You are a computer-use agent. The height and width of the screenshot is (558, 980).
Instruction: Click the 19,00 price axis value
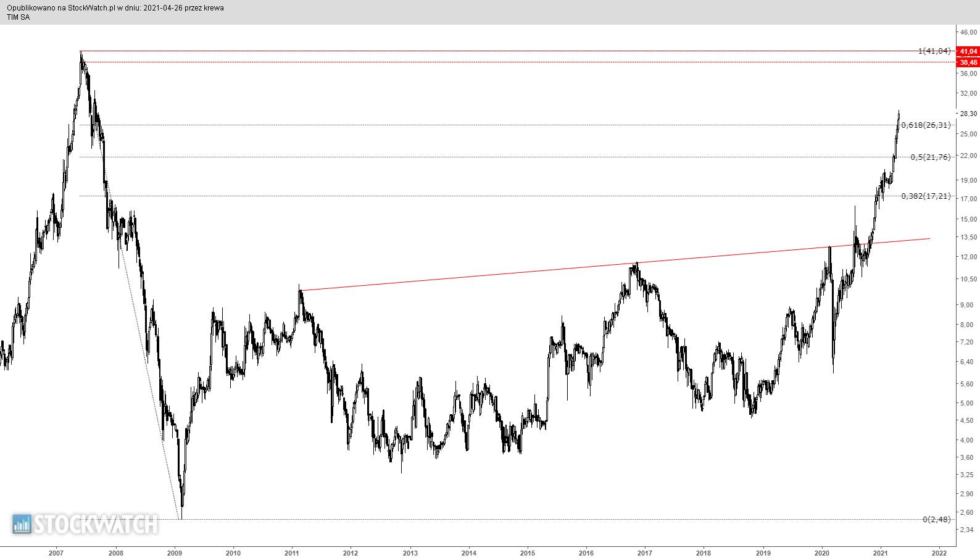[969, 180]
